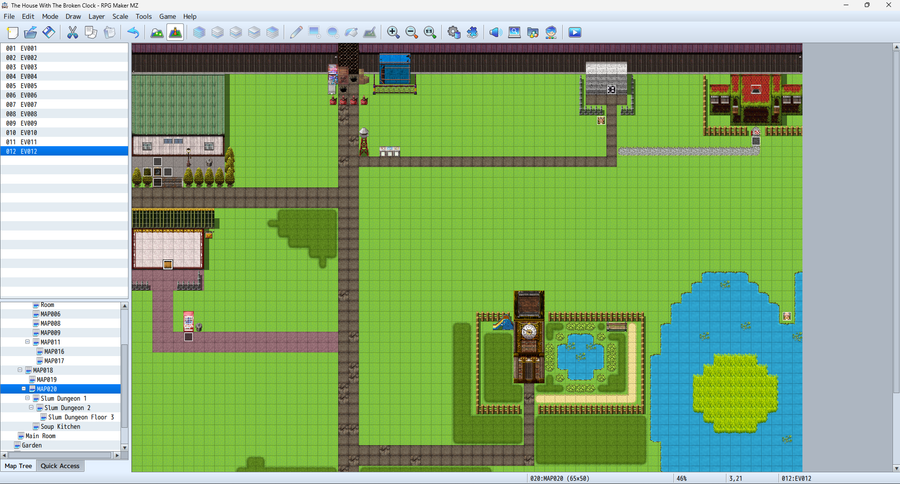900x484 pixels.
Task: Click the New Project icon
Action: 13,32
